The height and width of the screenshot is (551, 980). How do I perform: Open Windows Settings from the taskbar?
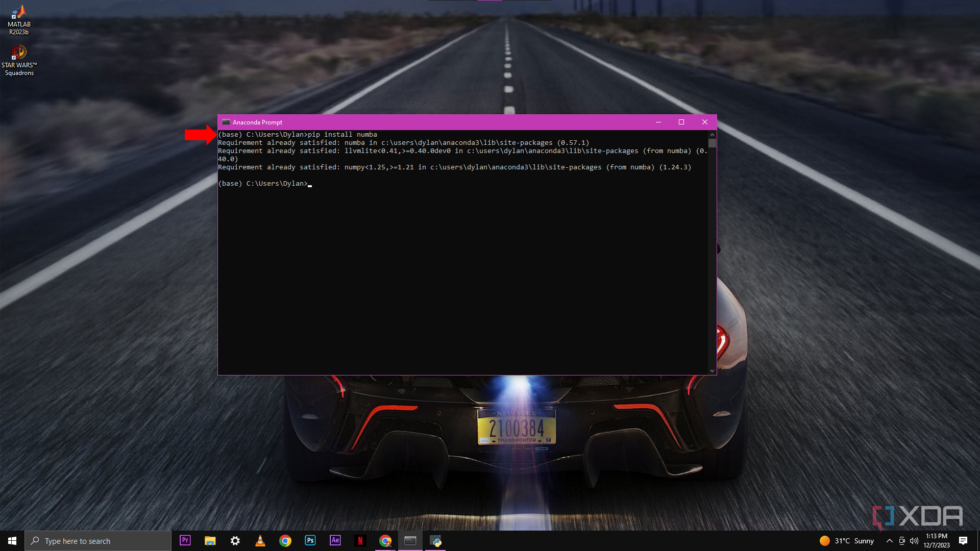(x=235, y=540)
